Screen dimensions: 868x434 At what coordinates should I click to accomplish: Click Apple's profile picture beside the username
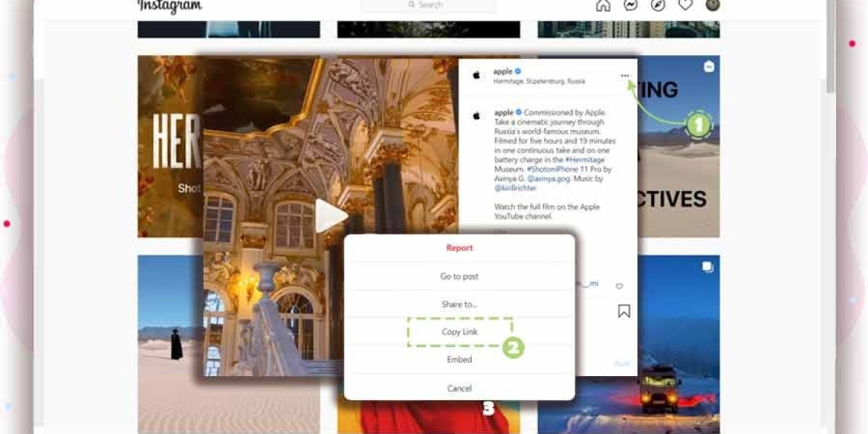tap(477, 75)
